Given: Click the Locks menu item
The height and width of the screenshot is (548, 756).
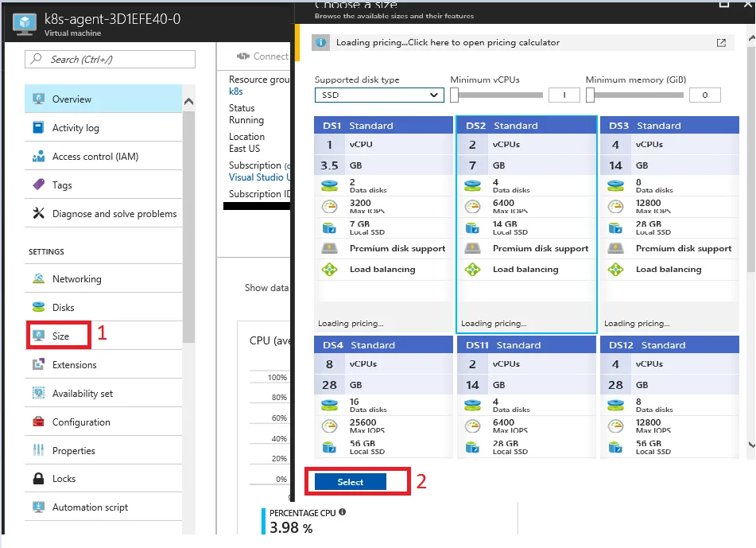Looking at the screenshot, I should pos(103,478).
